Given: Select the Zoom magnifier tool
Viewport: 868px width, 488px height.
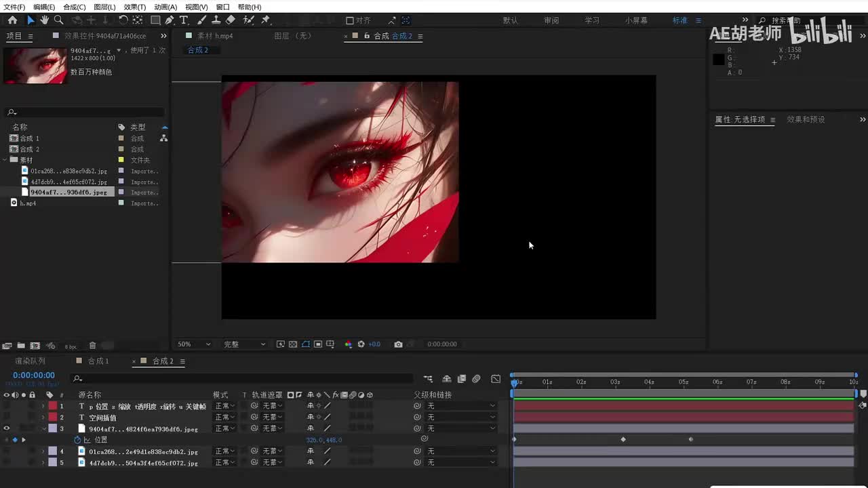Looking at the screenshot, I should tap(58, 20).
